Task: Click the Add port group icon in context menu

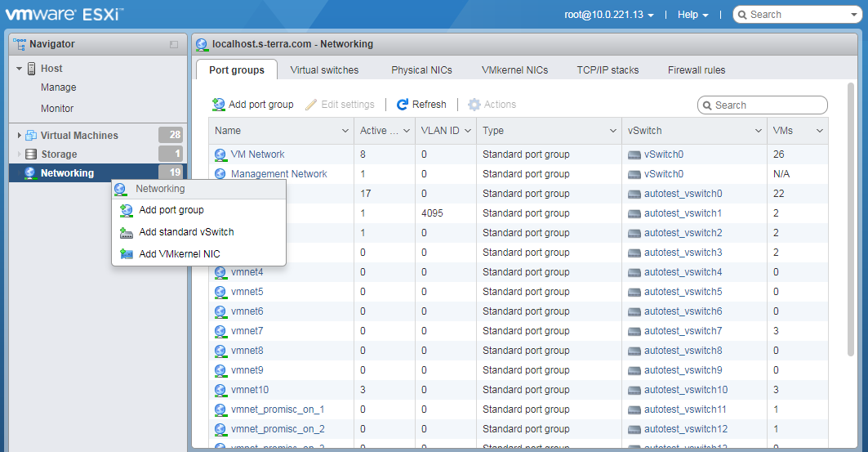Action: coord(127,211)
